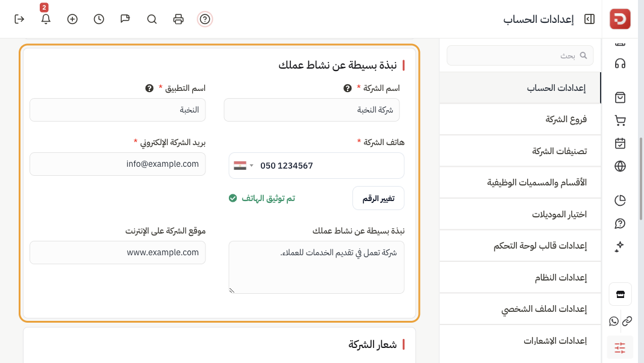Open إعدادات الإشعارات menu item

519,341
